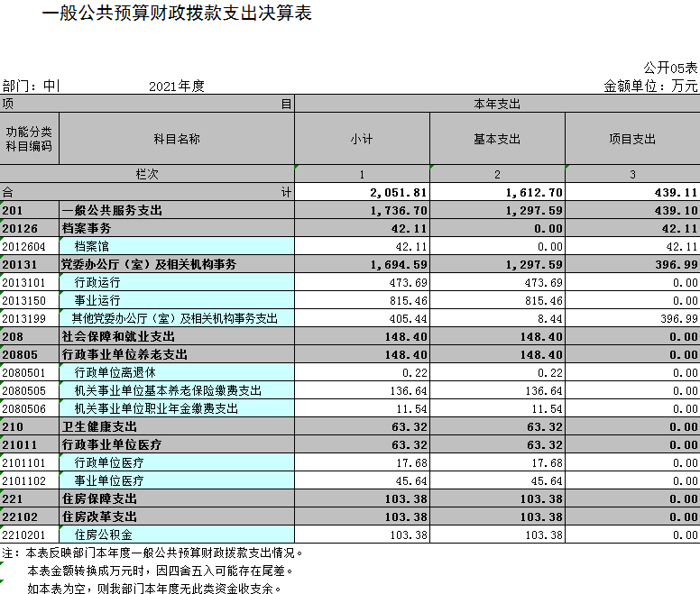Select the 行政事业单位养老支出 cell

point(176,354)
